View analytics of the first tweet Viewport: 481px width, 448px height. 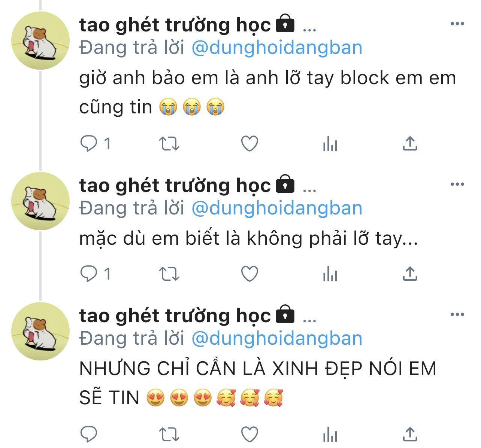(330, 144)
